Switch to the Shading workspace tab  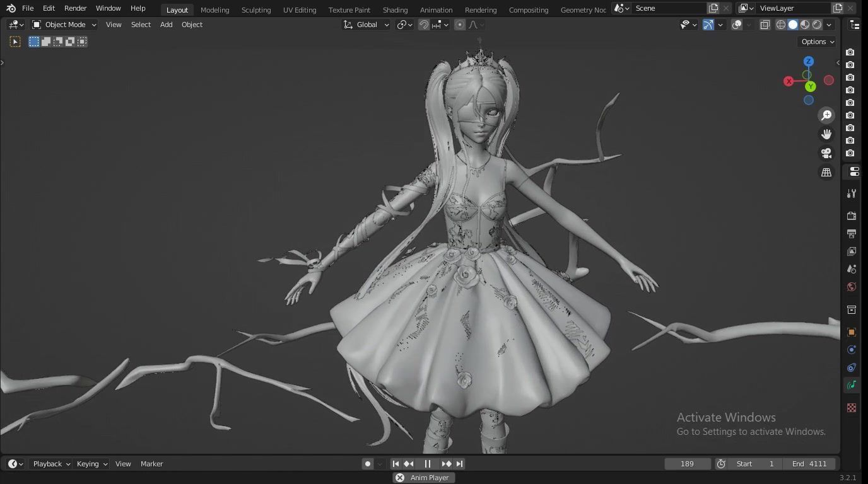(395, 9)
